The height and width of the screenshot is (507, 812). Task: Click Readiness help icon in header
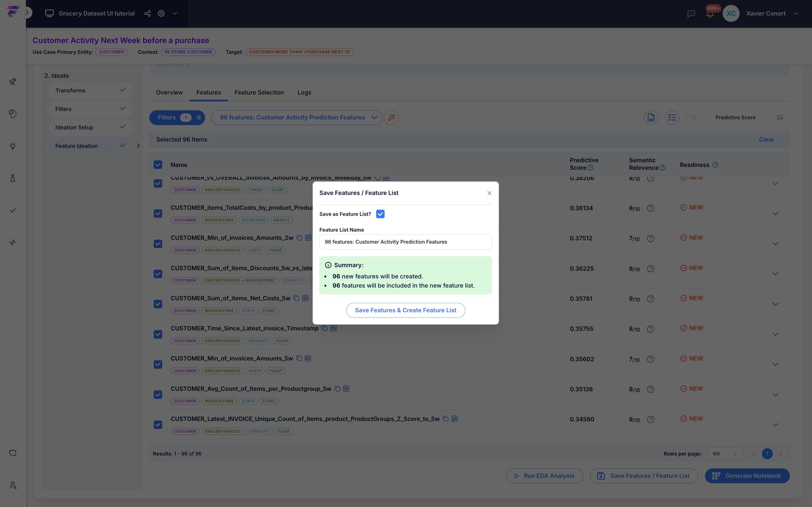click(x=715, y=165)
